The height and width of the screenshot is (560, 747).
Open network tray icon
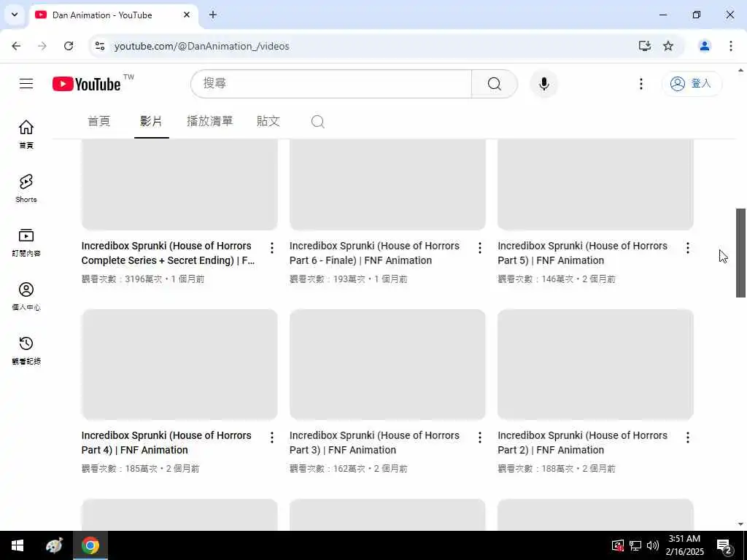(x=635, y=545)
